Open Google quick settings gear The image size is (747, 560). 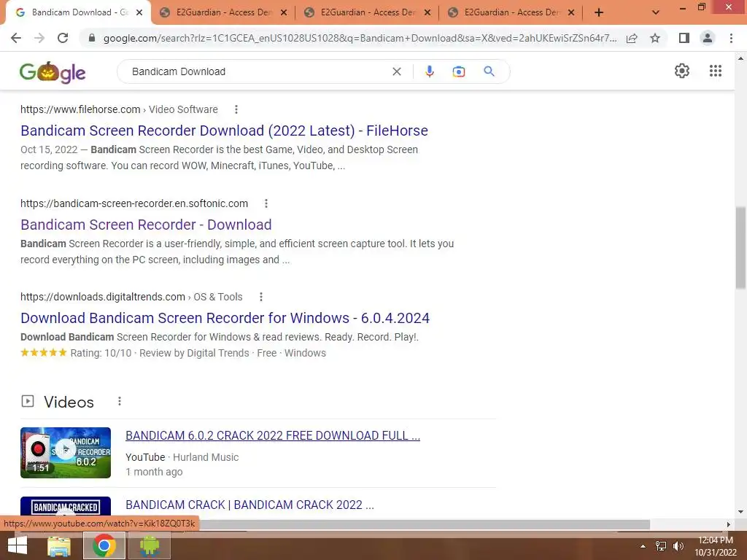click(x=682, y=71)
